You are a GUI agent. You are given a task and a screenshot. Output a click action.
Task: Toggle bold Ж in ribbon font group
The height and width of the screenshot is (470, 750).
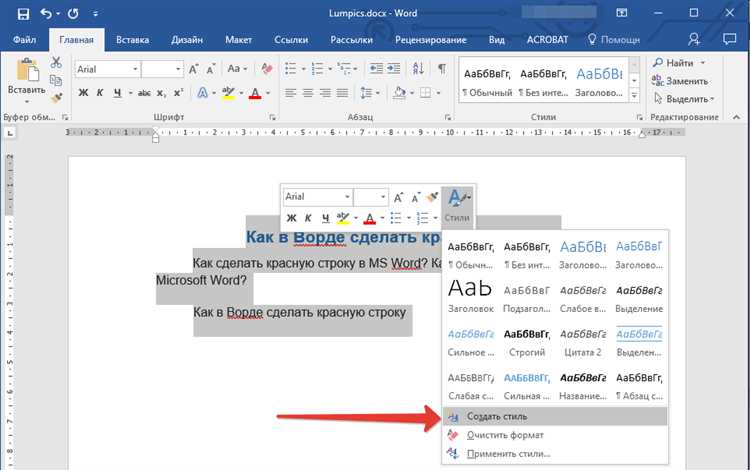coord(83,93)
